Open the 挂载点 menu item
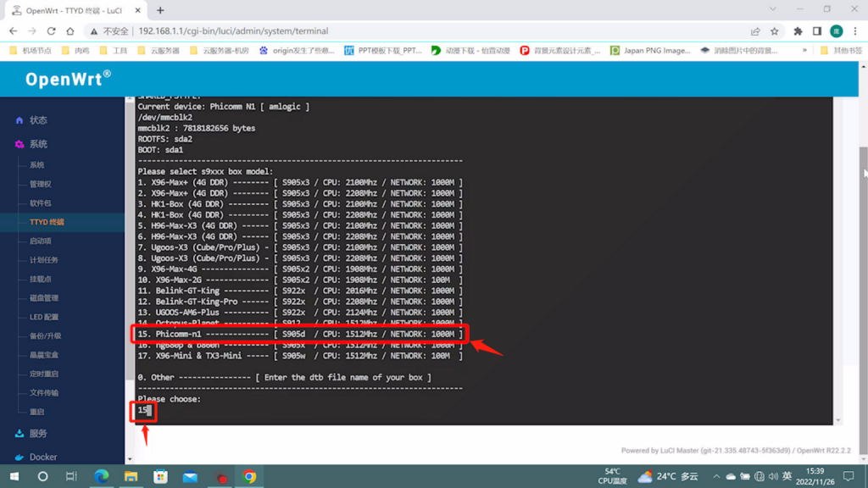The image size is (868, 488). (x=41, y=279)
